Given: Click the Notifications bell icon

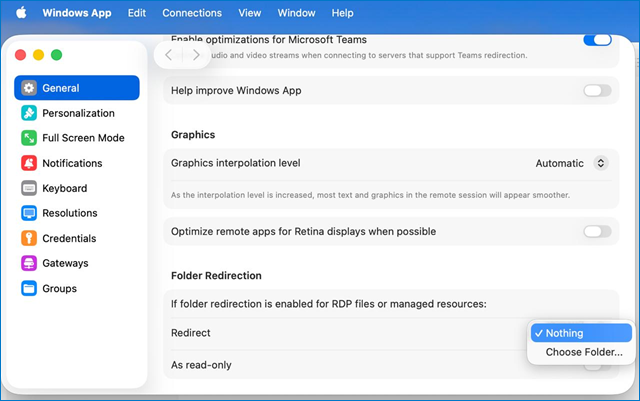Looking at the screenshot, I should (x=29, y=163).
